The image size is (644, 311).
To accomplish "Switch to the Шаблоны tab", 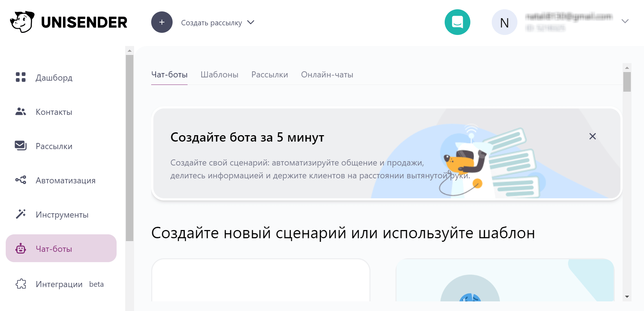I will (x=219, y=75).
